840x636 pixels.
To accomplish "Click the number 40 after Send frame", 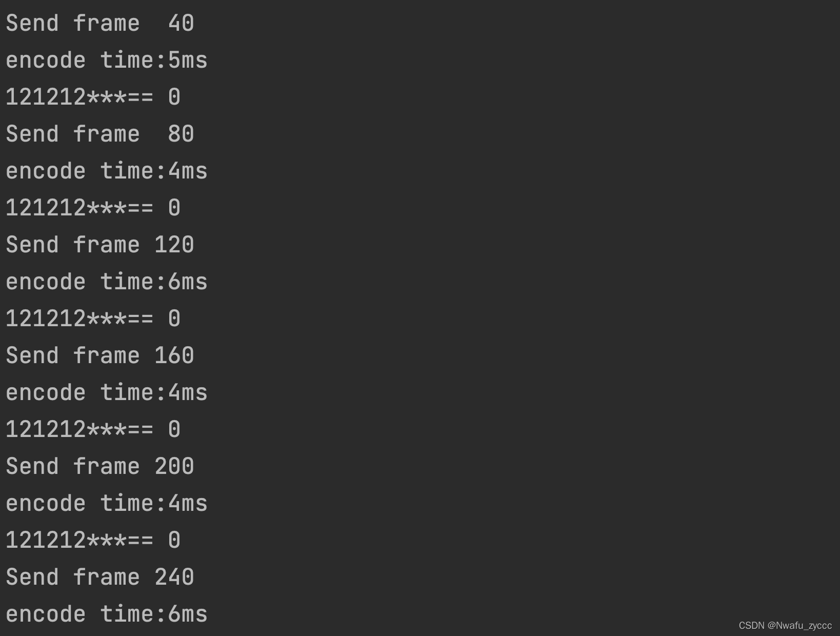I will pos(181,24).
